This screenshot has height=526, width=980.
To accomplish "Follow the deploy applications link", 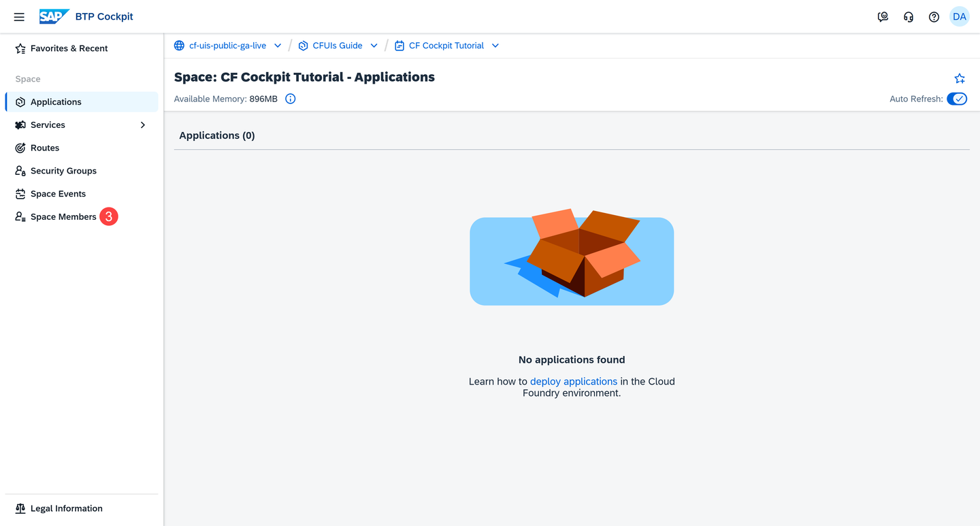I will pos(574,381).
